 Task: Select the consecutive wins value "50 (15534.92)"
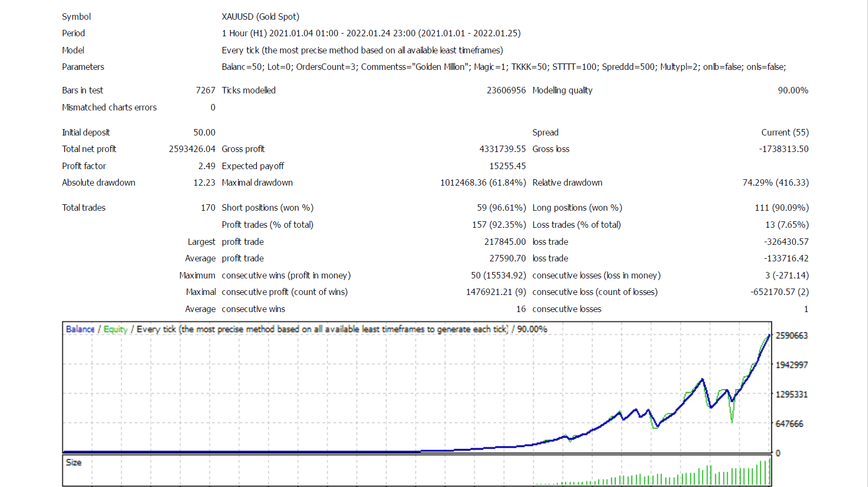[x=499, y=275]
